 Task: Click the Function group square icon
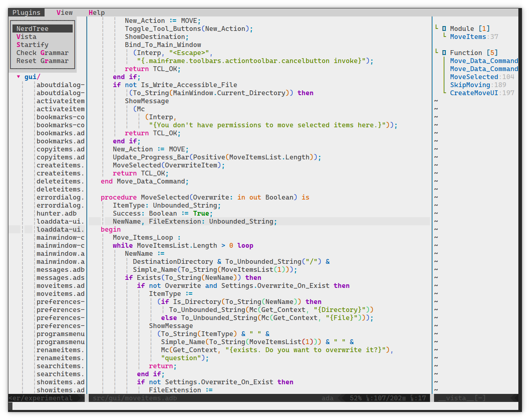(x=444, y=53)
